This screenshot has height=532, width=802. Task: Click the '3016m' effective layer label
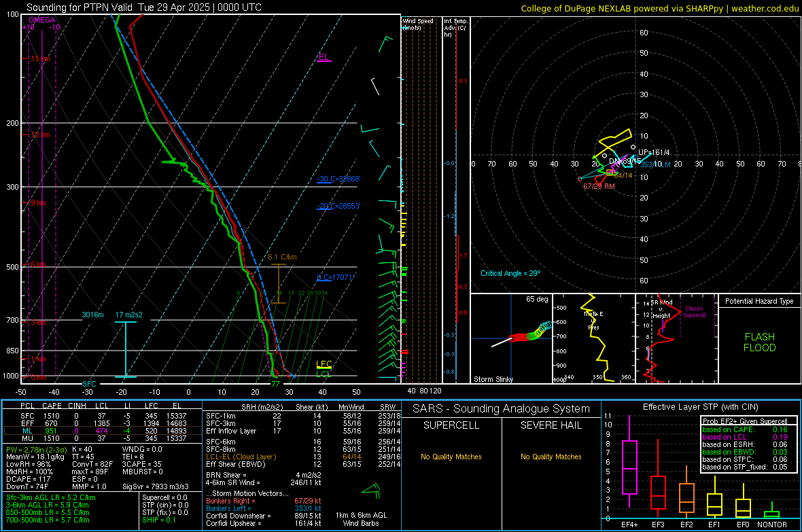click(92, 315)
